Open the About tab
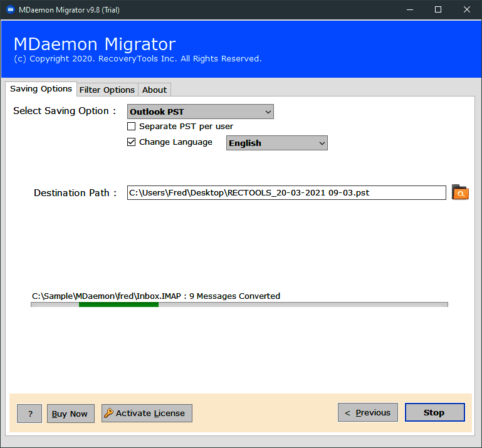 (x=154, y=90)
